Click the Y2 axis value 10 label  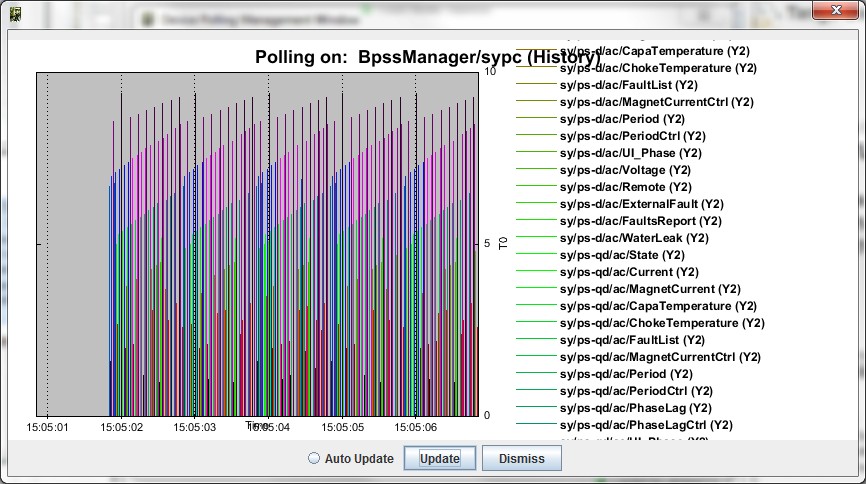[490, 71]
